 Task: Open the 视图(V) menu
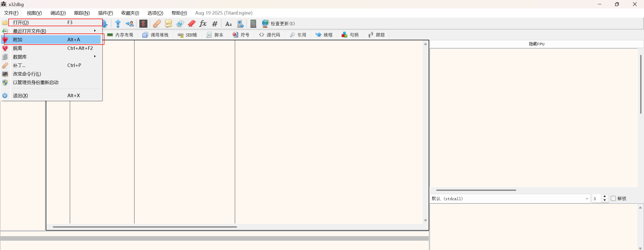click(x=34, y=13)
